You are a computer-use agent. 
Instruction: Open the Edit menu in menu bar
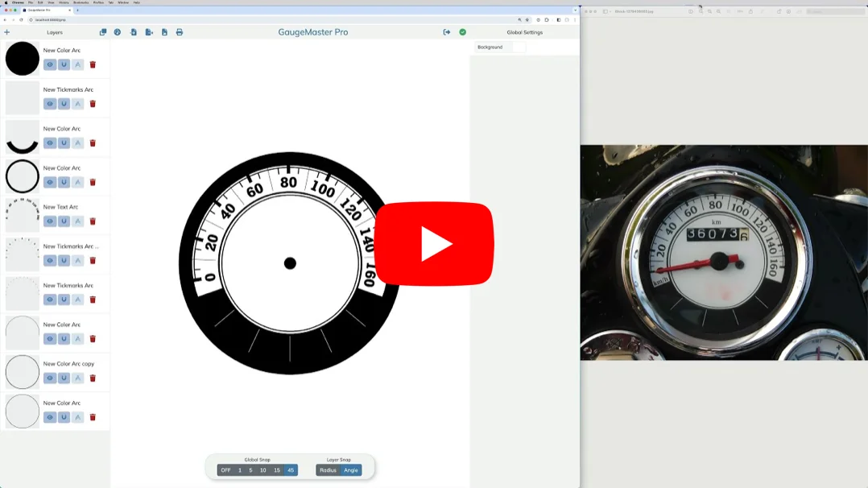[x=40, y=2]
